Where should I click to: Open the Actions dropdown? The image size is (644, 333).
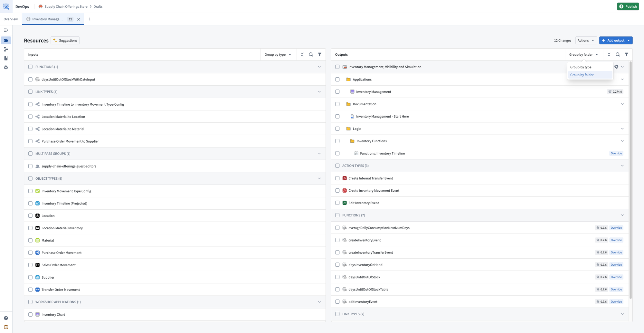[586, 40]
